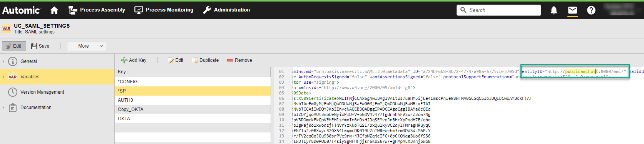Switch to Process Monitoring
Viewport: 644px width, 144px height.
point(164,10)
